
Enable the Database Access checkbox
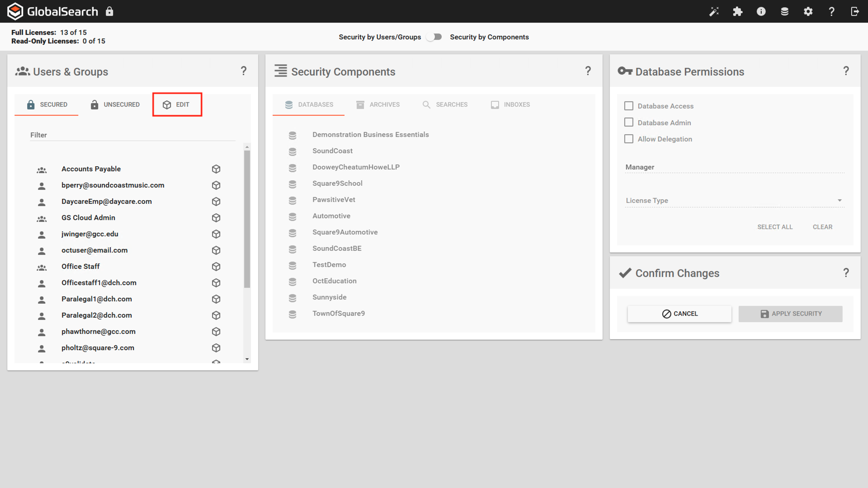click(x=628, y=105)
